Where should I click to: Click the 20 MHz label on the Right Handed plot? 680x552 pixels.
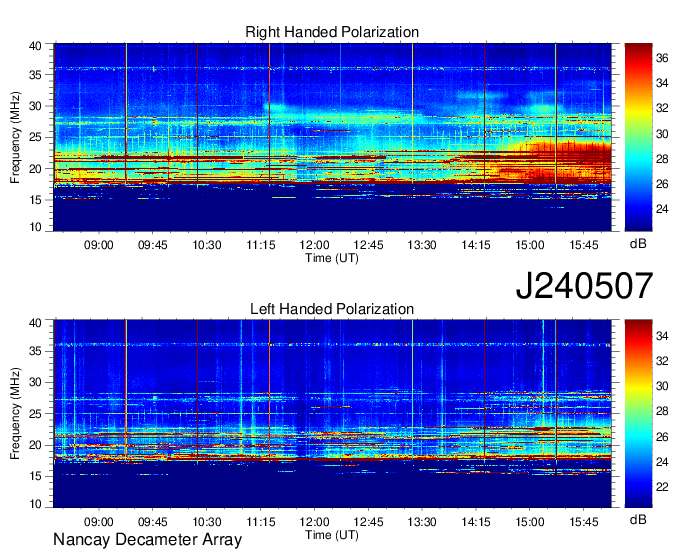[x=35, y=169]
